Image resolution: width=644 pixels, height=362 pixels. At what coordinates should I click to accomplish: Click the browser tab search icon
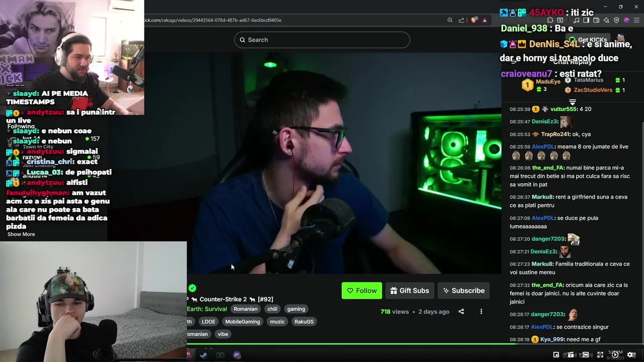(560, 20)
